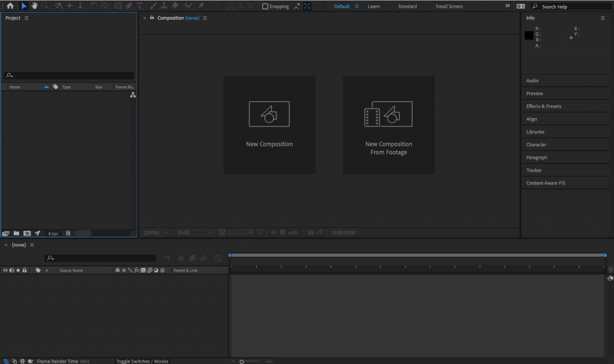Switch to the Learn workspace
Screen dimensions: 614x364
[x=374, y=7]
